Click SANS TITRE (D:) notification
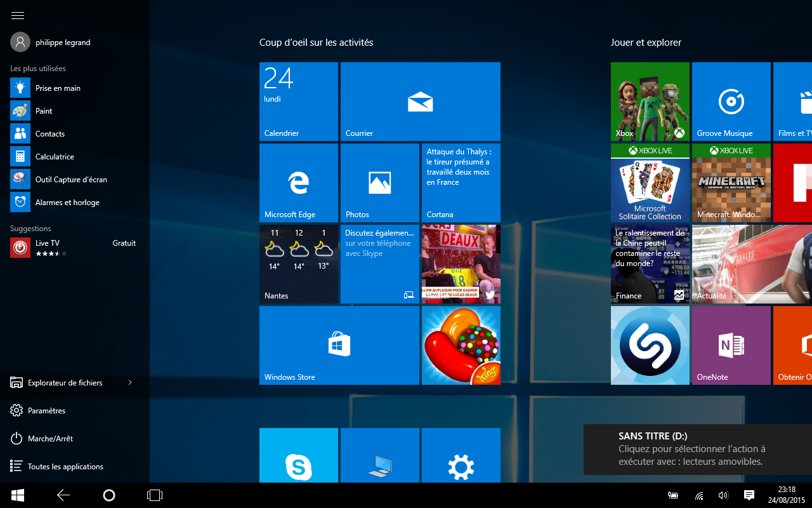The image size is (812, 508). [698, 450]
